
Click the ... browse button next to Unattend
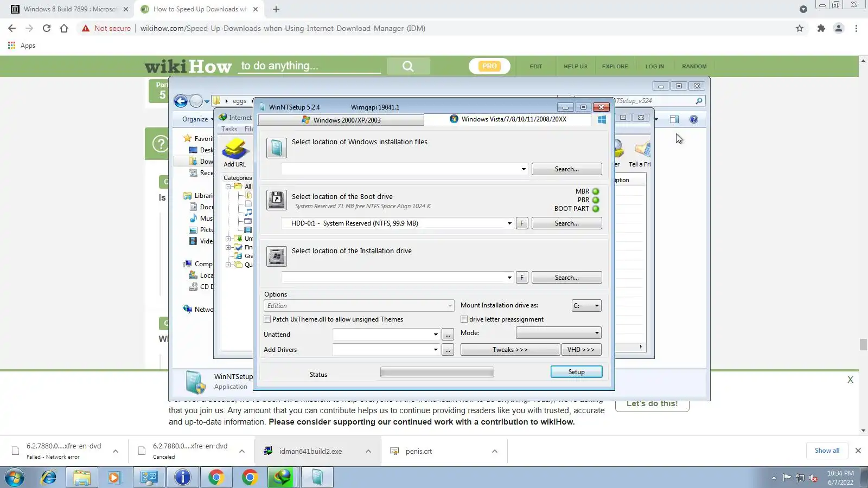(448, 335)
